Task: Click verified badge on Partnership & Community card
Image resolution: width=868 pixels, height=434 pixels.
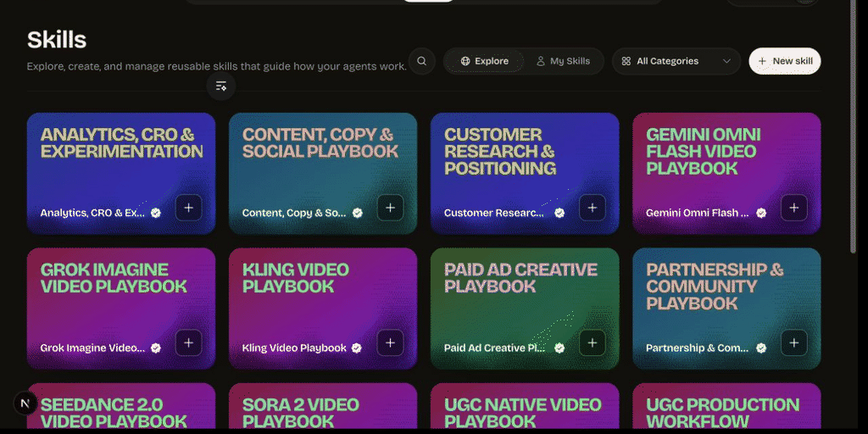Action: (761, 348)
